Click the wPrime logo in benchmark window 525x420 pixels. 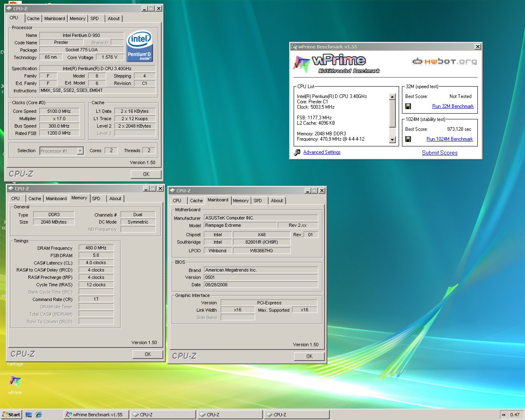point(337,64)
